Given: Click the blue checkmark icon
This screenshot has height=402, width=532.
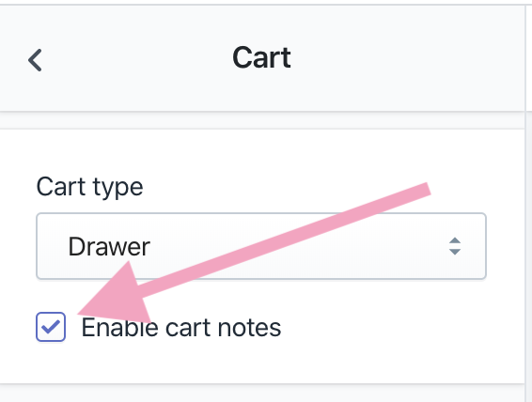Looking at the screenshot, I should tap(51, 327).
